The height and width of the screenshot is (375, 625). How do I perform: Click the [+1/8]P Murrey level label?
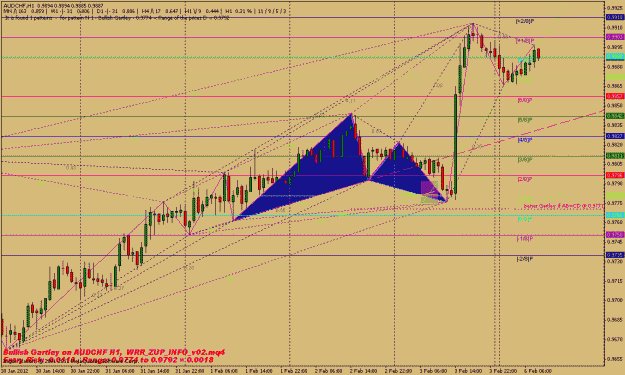pyautogui.click(x=525, y=41)
